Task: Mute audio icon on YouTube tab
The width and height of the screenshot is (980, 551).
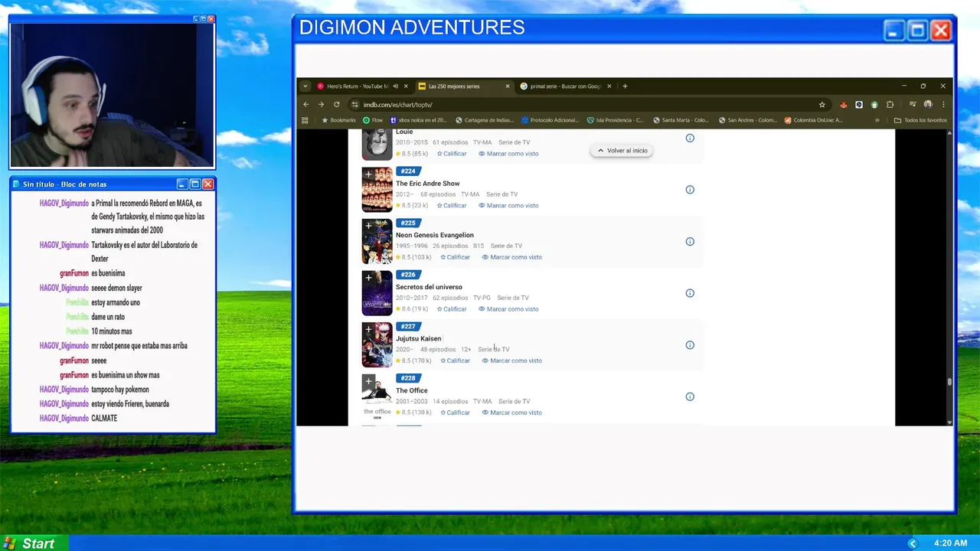Action: point(395,86)
